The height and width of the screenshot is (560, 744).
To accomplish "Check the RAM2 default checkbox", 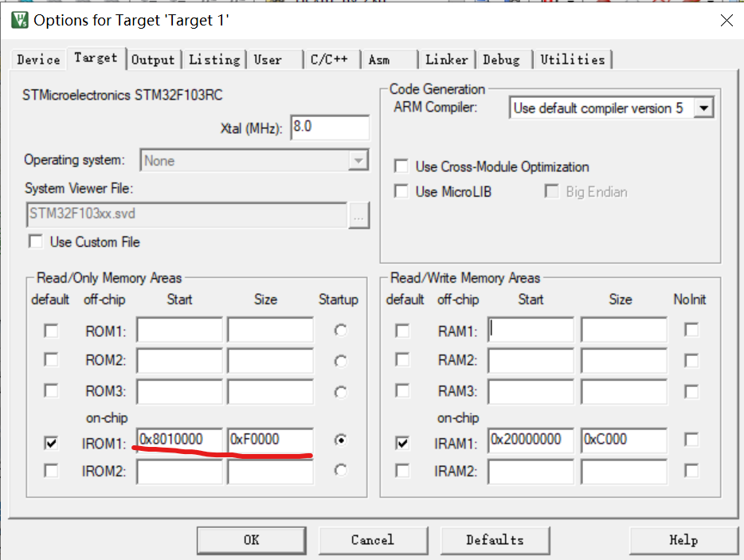I will (x=402, y=360).
